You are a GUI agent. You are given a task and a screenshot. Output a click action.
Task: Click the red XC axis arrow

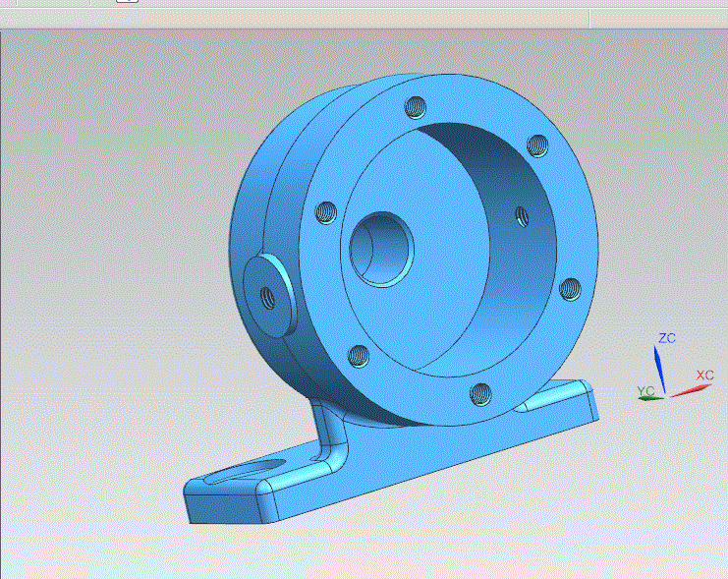[x=689, y=391]
